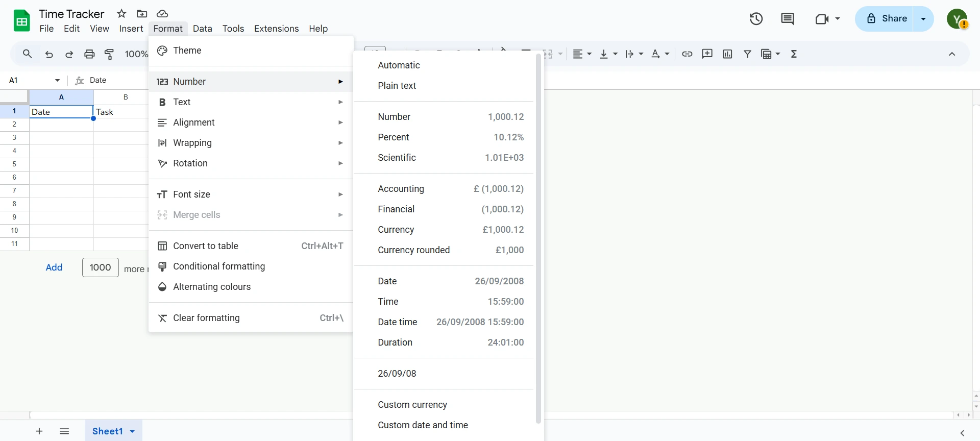Expand the Rotation submenu
980x441 pixels.
point(250,163)
